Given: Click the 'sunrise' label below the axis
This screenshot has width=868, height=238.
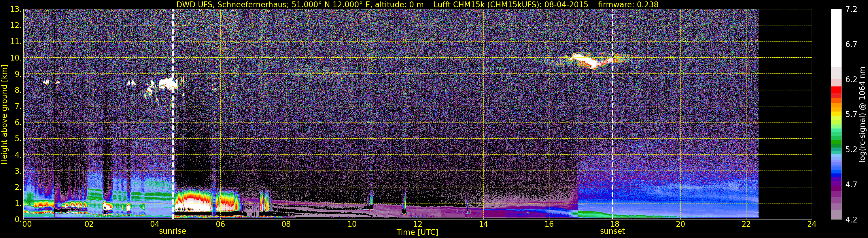Looking at the screenshot, I should click(173, 231).
